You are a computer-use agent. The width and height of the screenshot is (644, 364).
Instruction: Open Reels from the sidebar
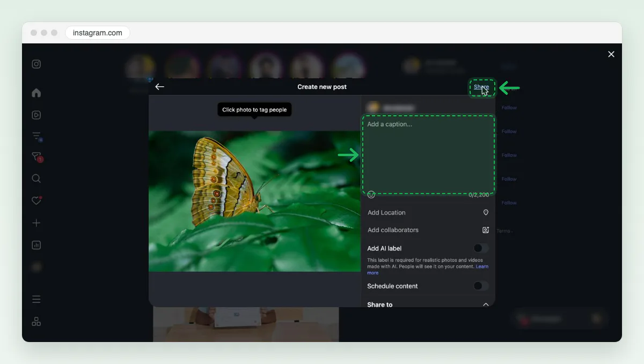[x=36, y=115]
